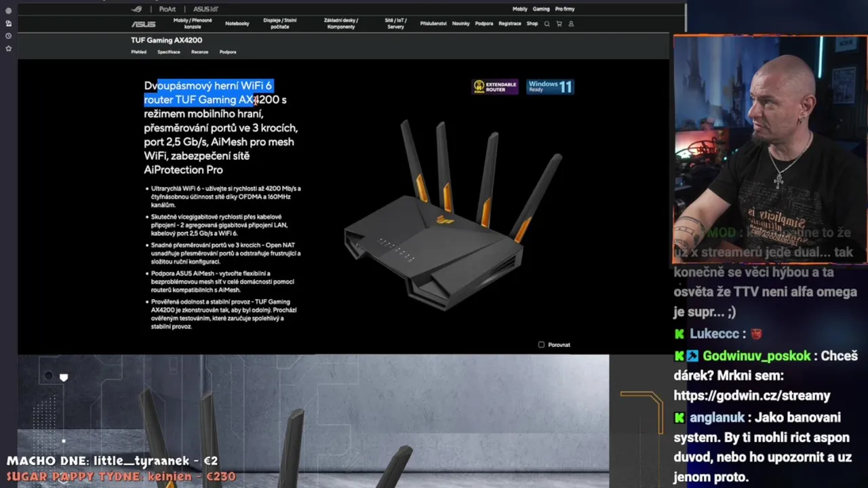The image size is (868, 488).
Task: Click the streamer webcam overlay
Action: tap(770, 149)
